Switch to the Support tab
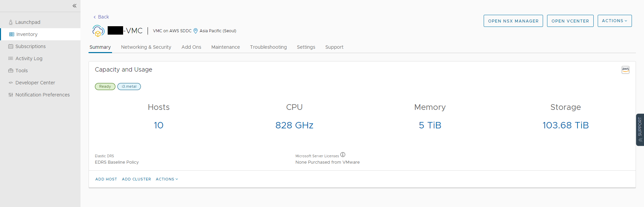644x207 pixels. coord(334,47)
